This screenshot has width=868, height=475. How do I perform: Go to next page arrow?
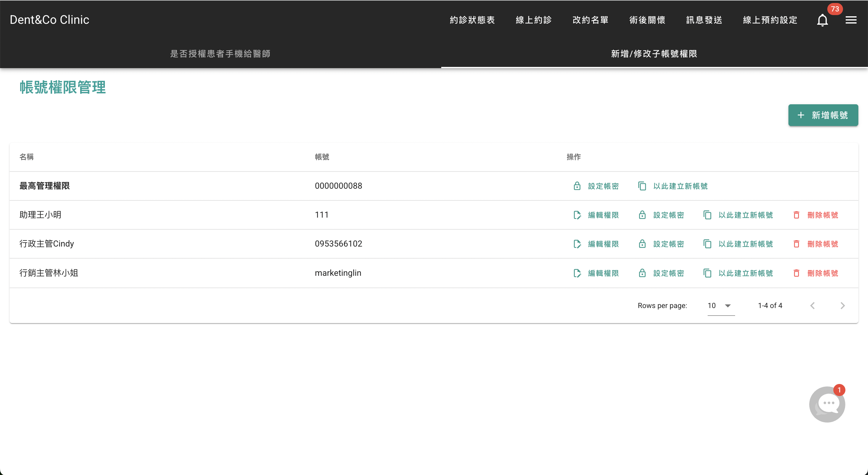pyautogui.click(x=842, y=306)
